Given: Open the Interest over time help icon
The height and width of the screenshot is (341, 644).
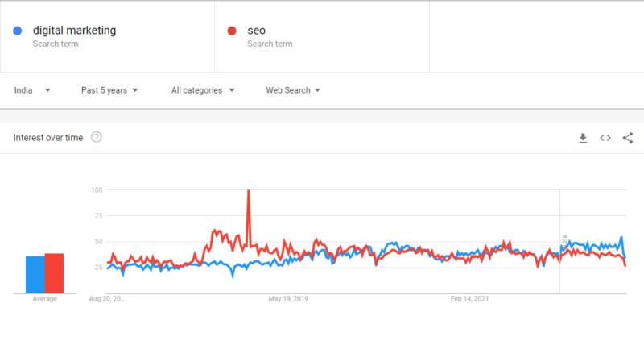Looking at the screenshot, I should 97,137.
